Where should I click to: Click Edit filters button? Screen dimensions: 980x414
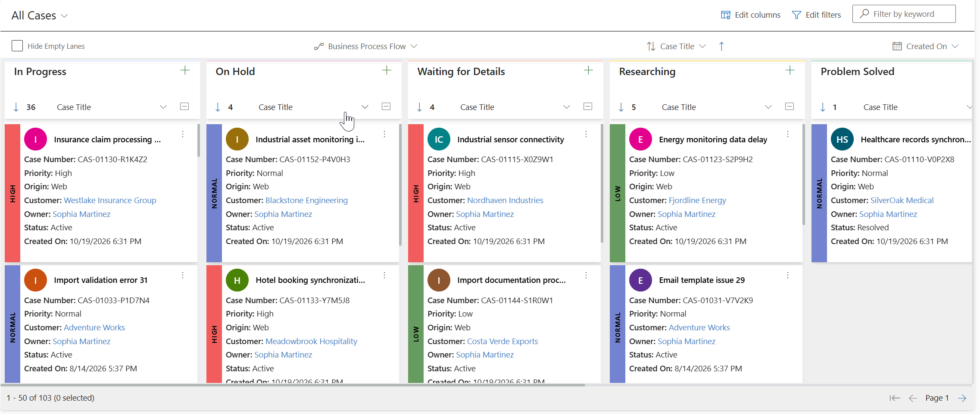coord(817,15)
